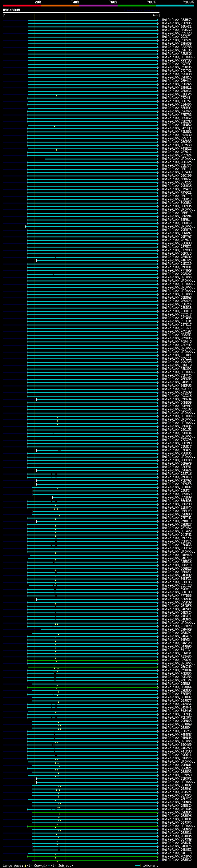Click the alignment bar for UniRef100_A8JHX9
The width and height of the screenshot is (197, 868).
[x=93, y=20]
